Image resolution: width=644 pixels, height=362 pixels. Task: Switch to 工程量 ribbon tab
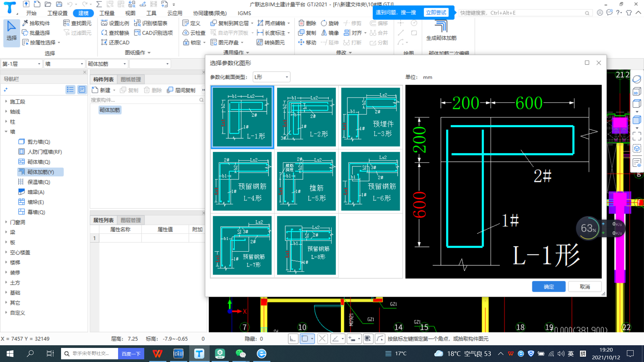(x=107, y=13)
